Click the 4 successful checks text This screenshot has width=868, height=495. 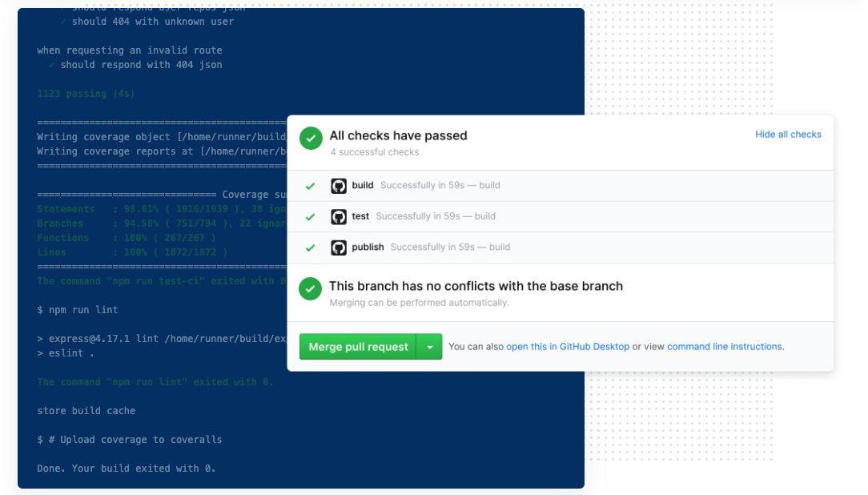375,152
